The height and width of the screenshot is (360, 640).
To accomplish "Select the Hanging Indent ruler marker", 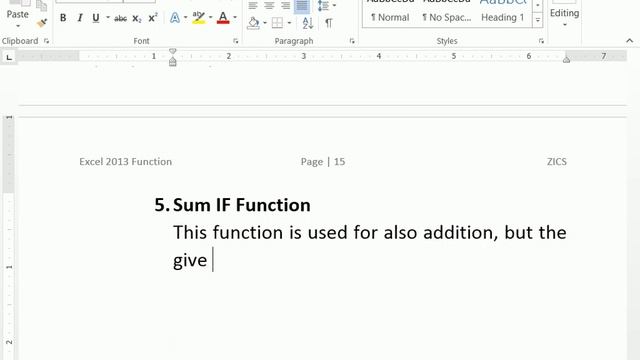I will pyautogui.click(x=173, y=60).
